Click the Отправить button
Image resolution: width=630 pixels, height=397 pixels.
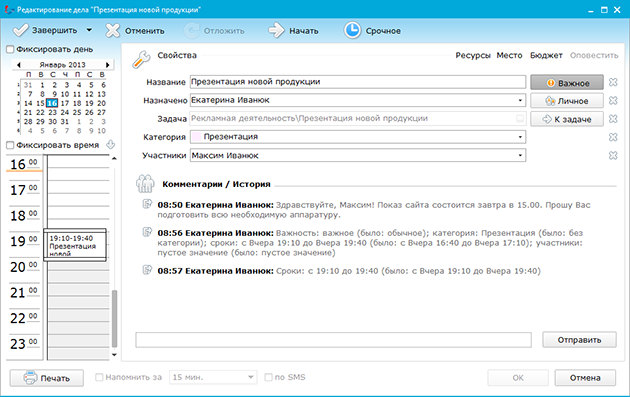(579, 340)
